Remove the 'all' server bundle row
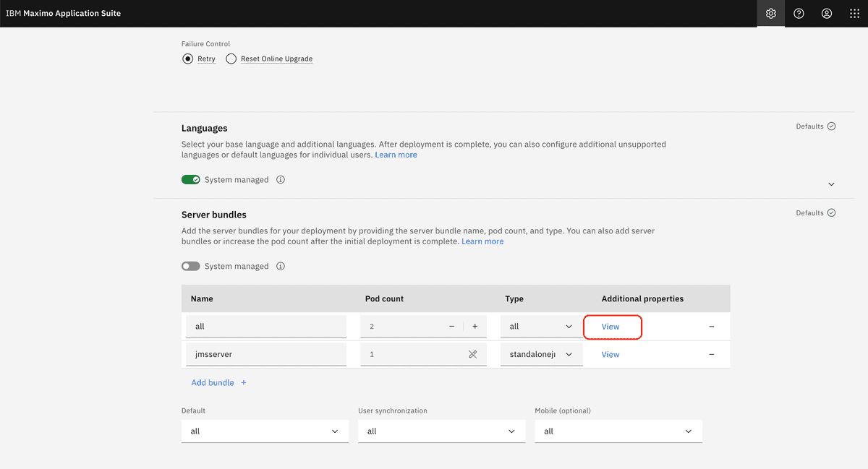This screenshot has width=868, height=469. (x=711, y=327)
